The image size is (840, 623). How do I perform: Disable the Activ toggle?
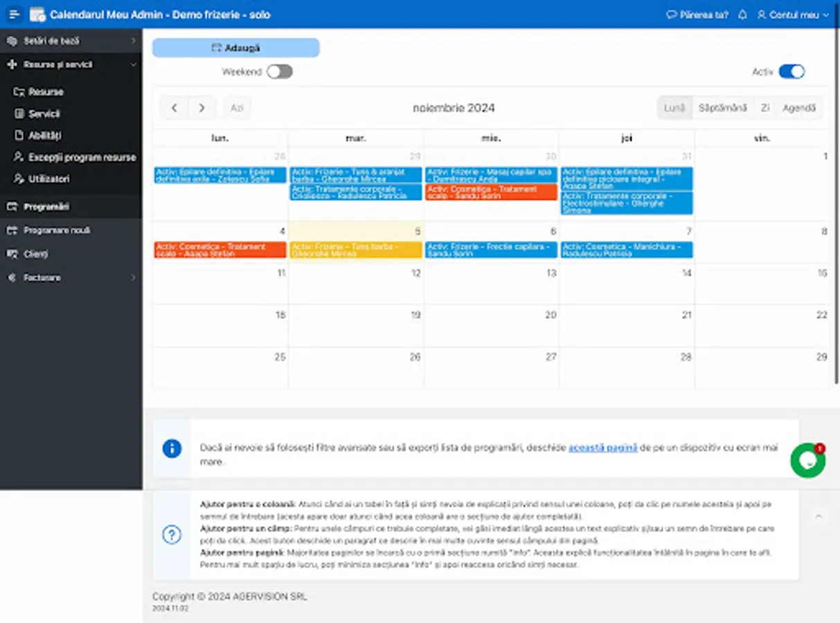pyautogui.click(x=790, y=71)
